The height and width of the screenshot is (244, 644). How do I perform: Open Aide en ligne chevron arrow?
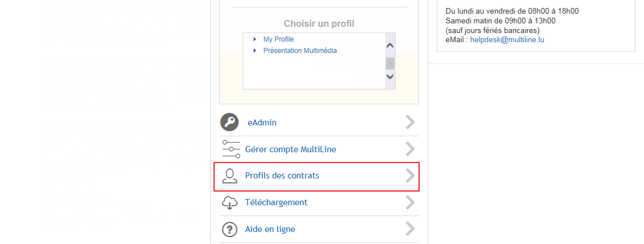coord(410,229)
